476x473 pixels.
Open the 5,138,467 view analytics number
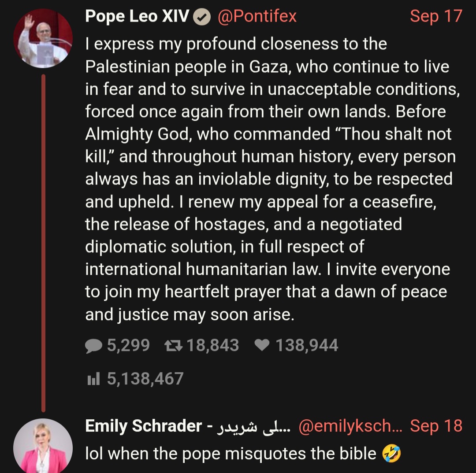click(145, 379)
